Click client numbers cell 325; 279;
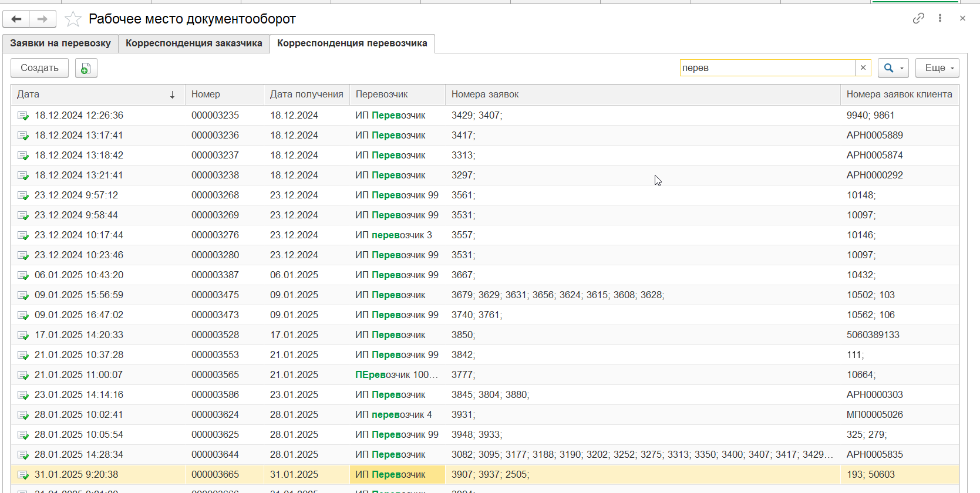 click(x=900, y=435)
